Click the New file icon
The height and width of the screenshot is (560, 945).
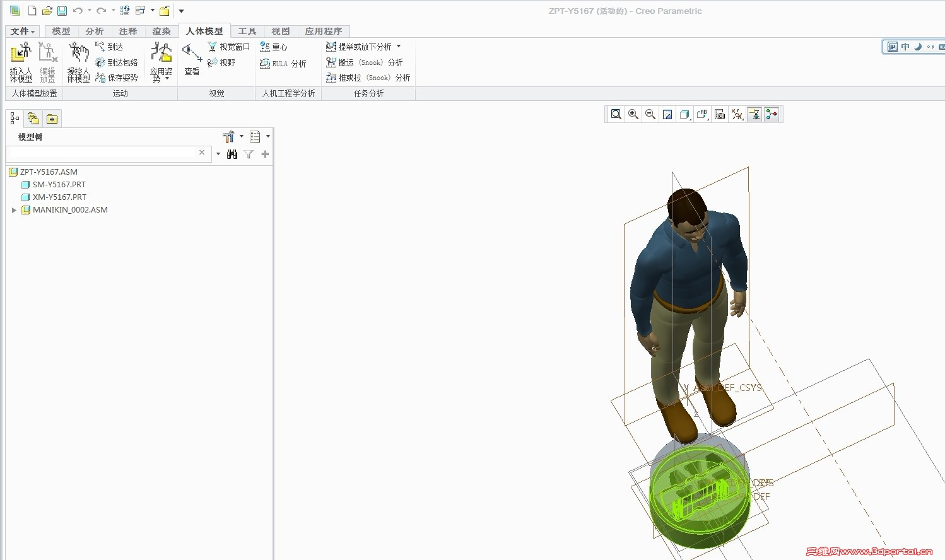point(32,11)
